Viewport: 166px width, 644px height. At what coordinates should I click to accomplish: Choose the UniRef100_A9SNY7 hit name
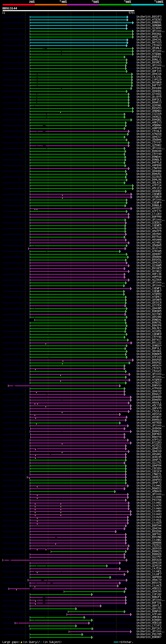[x=149, y=417]
